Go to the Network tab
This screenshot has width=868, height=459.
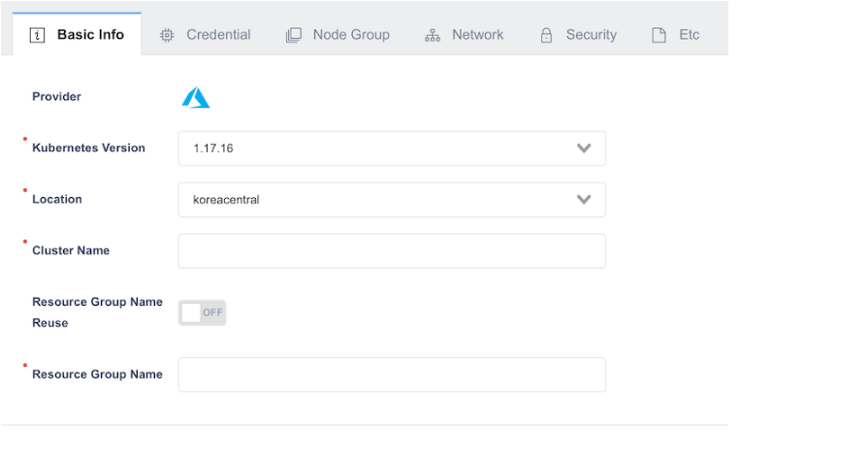pyautogui.click(x=464, y=35)
